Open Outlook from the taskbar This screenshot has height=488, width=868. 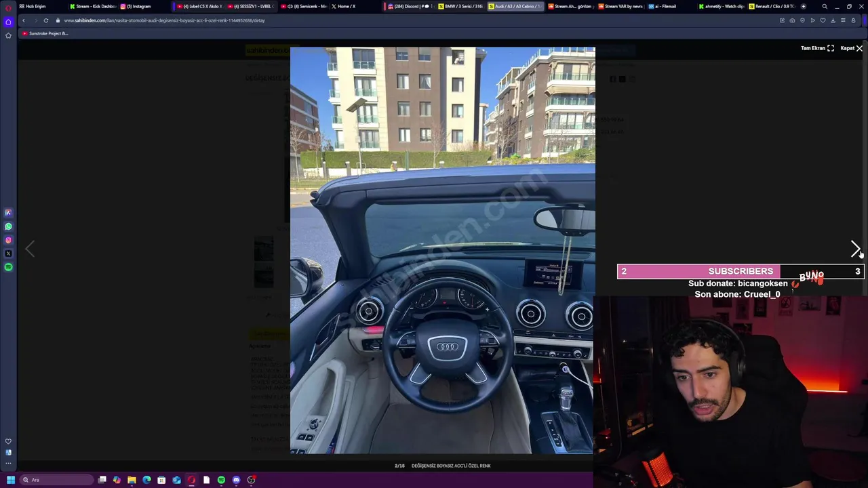tap(176, 480)
